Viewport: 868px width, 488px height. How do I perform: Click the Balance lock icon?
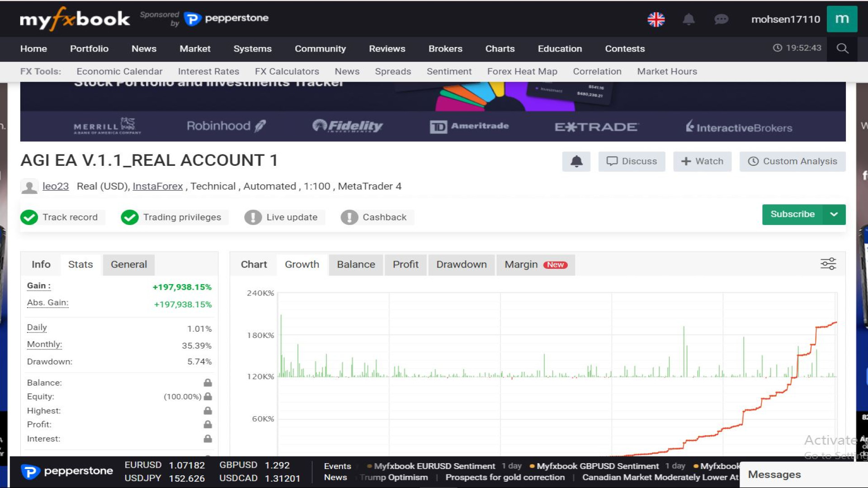[x=208, y=383]
